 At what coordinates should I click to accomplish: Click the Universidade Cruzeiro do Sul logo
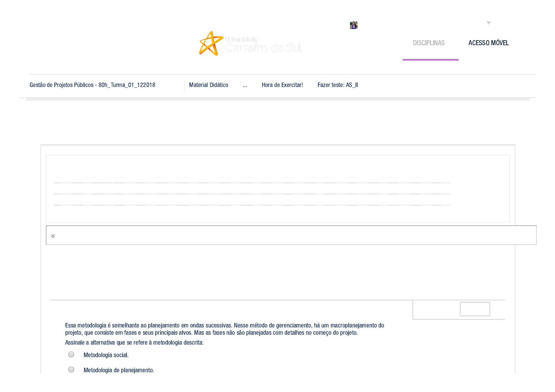point(250,43)
